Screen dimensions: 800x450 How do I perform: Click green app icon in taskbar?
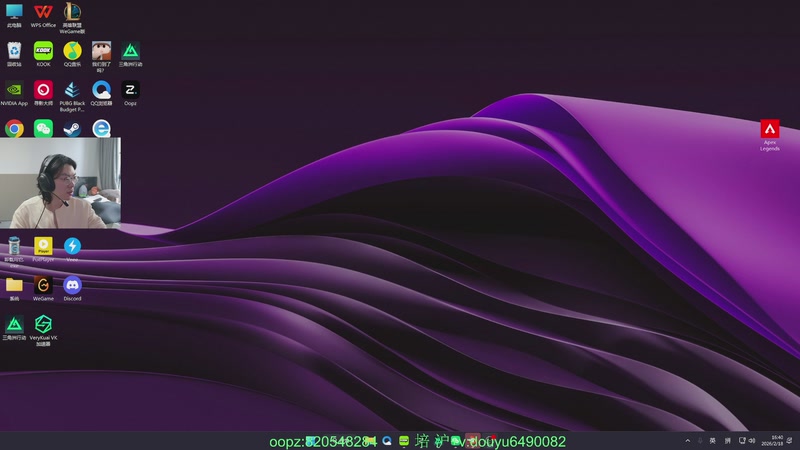404,441
